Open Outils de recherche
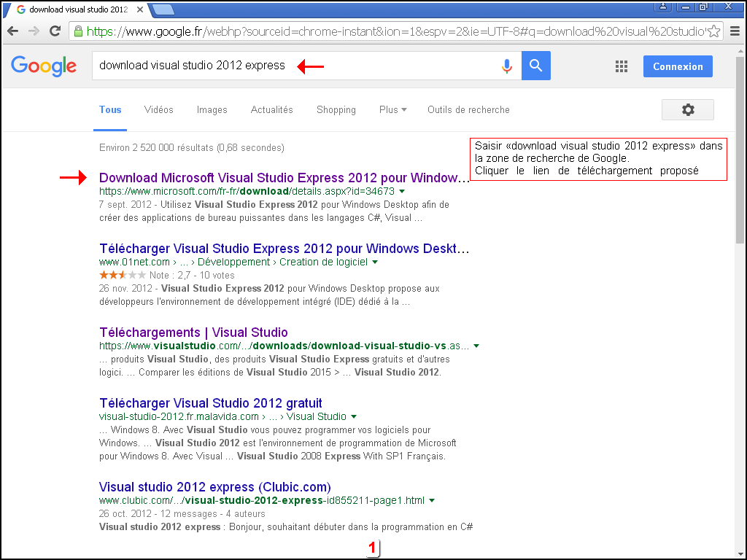The image size is (747, 560). pyautogui.click(x=468, y=110)
